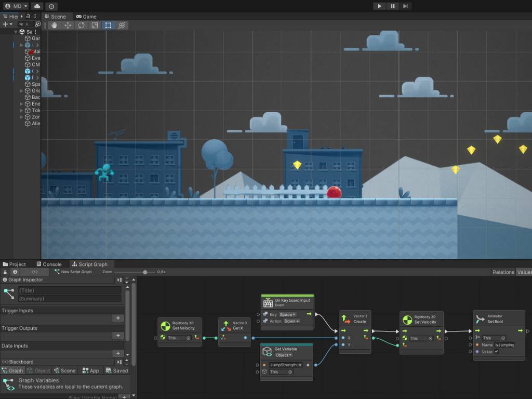Switch to the Game tab
The height and width of the screenshot is (399, 532).
click(86, 17)
